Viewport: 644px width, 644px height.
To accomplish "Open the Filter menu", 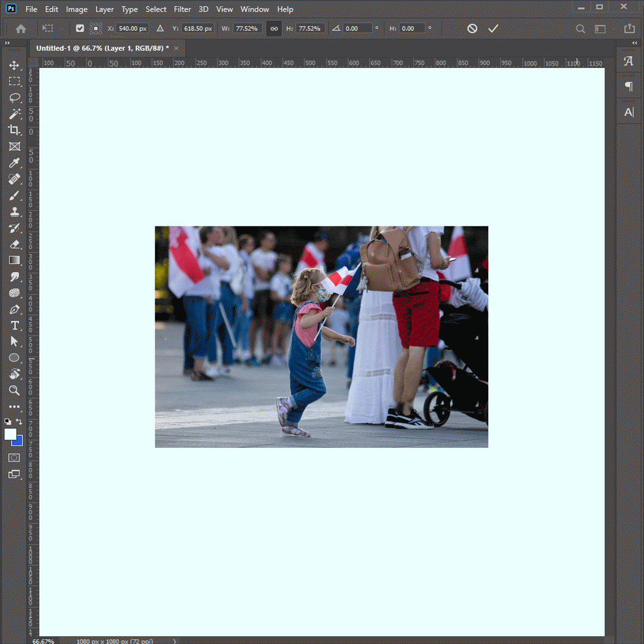I will (182, 9).
